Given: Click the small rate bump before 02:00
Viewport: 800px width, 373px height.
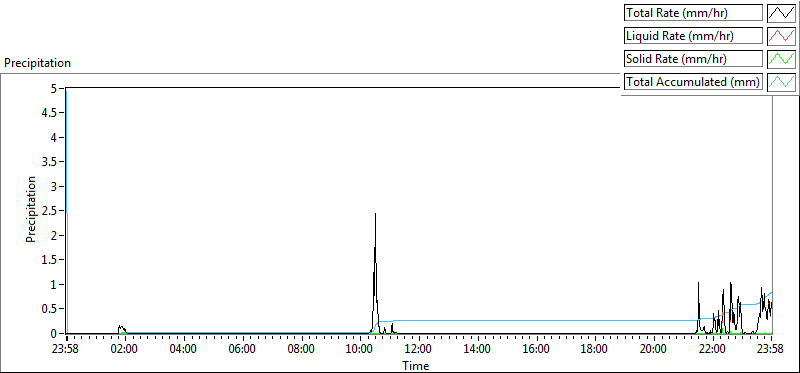Looking at the screenshot, I should (121, 329).
